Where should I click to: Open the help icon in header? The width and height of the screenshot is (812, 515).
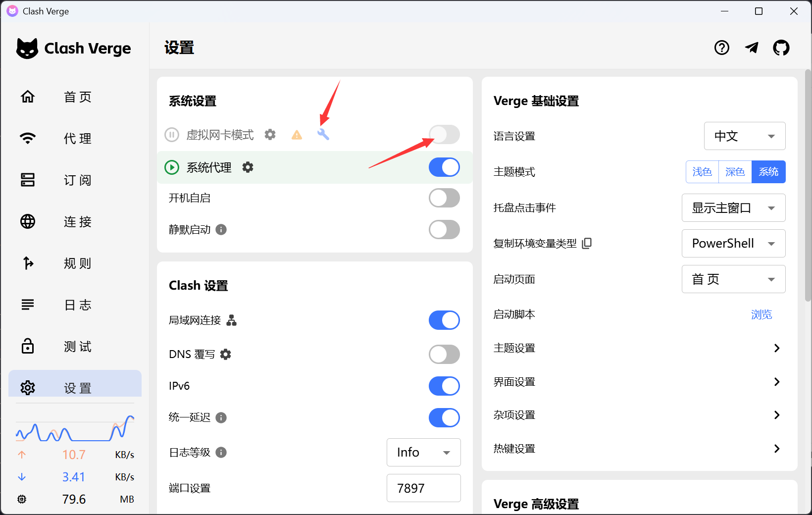pos(722,48)
